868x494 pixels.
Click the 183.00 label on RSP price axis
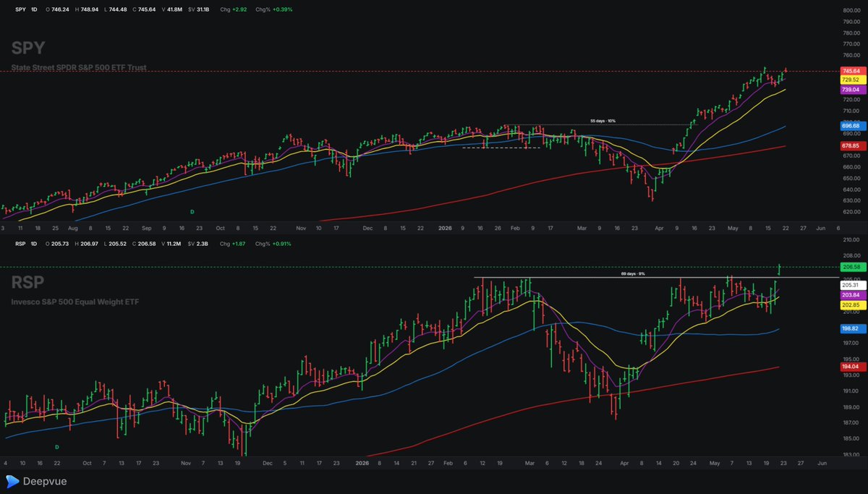pos(850,454)
